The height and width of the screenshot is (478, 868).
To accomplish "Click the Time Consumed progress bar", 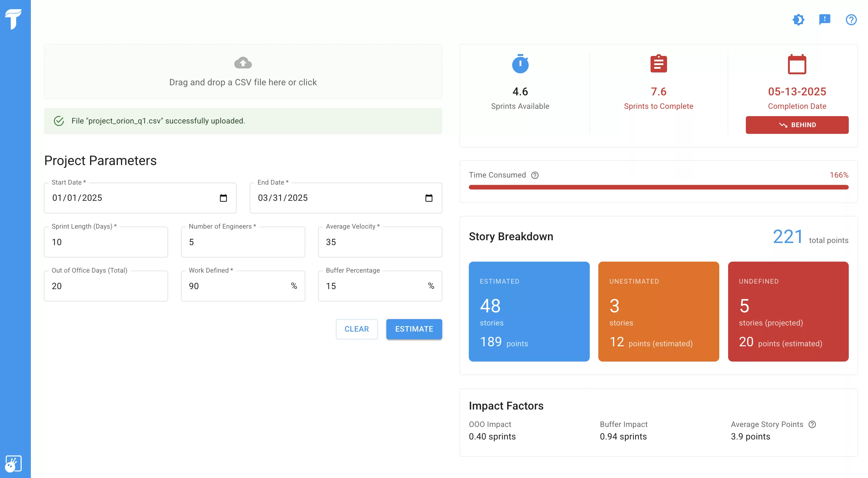I will click(x=658, y=187).
